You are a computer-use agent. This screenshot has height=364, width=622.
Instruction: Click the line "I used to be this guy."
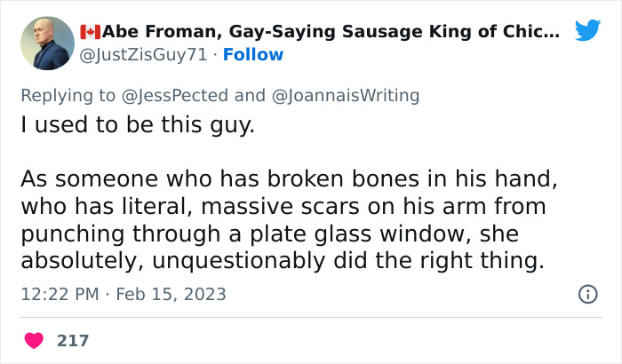point(138,125)
